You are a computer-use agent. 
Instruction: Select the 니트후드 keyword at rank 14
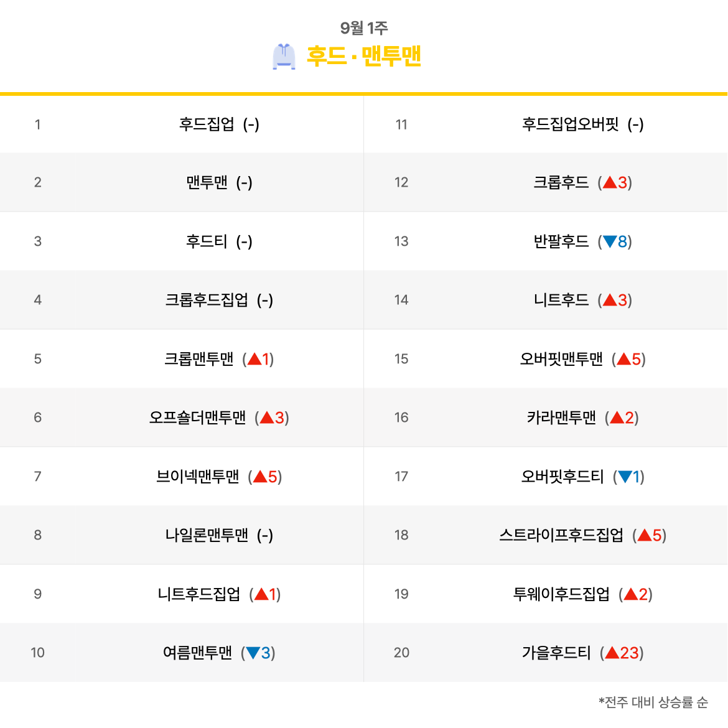tap(561, 300)
